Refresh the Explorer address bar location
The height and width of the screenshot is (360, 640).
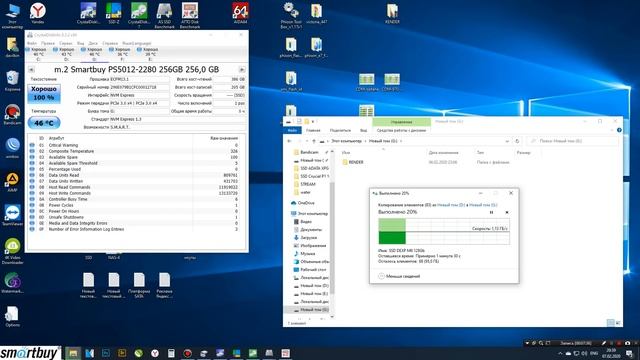tap(517, 141)
